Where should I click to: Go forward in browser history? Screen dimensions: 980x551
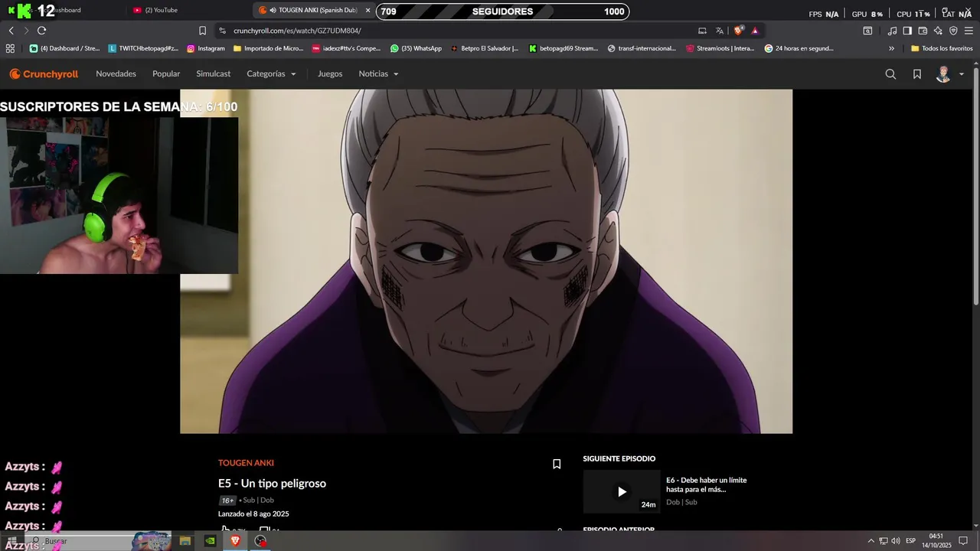(26, 31)
